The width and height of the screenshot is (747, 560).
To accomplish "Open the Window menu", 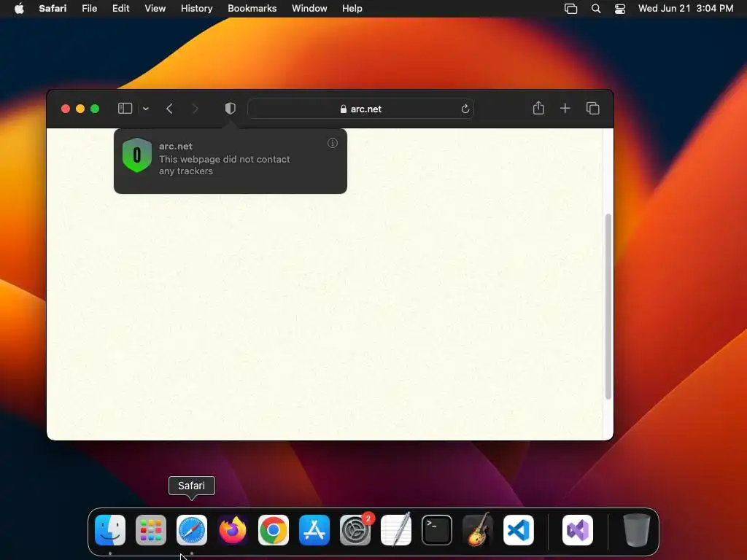I will (309, 9).
